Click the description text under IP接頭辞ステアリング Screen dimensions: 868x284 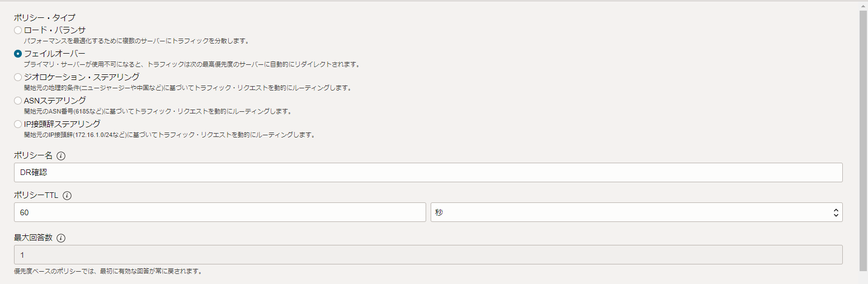point(169,135)
